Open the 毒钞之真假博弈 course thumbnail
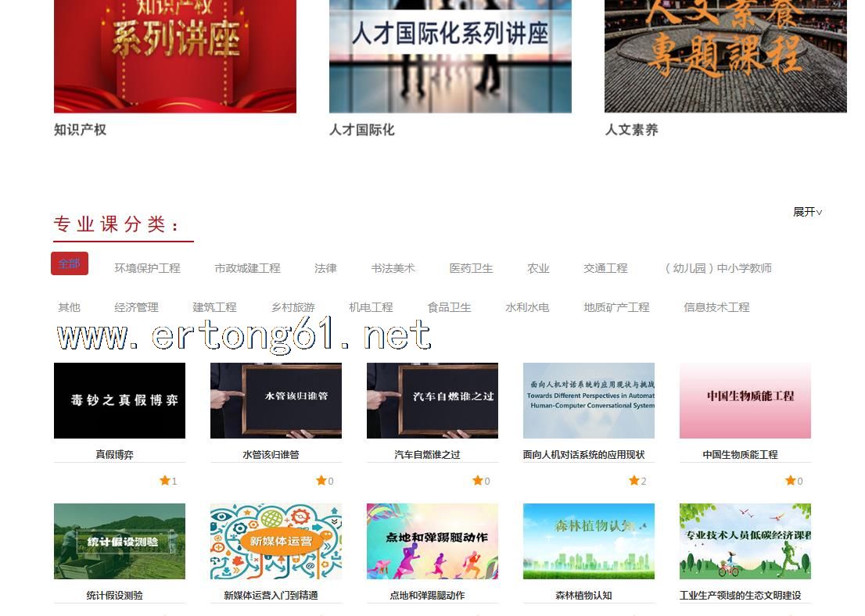The height and width of the screenshot is (616, 865). point(120,400)
